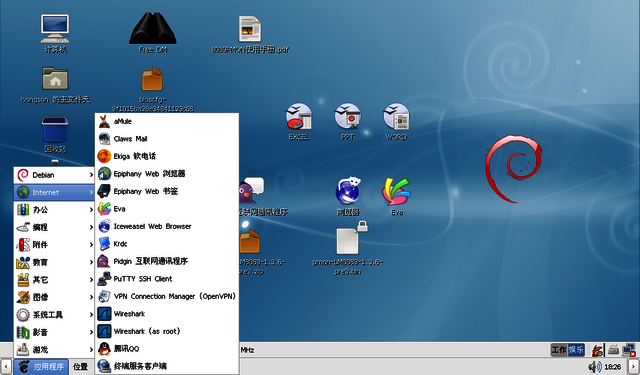Screen dimensions: 640x375
Task: Expand the Debian submenu
Action: pos(54,175)
